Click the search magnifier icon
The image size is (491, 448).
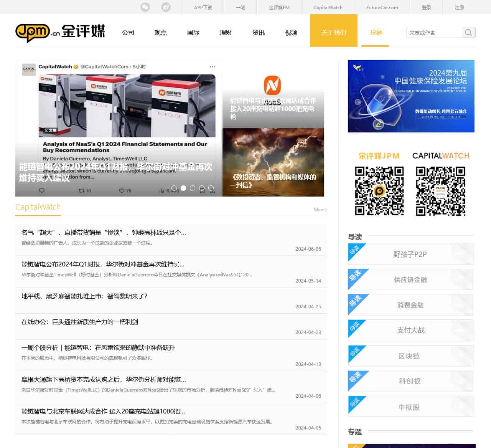tap(468, 32)
